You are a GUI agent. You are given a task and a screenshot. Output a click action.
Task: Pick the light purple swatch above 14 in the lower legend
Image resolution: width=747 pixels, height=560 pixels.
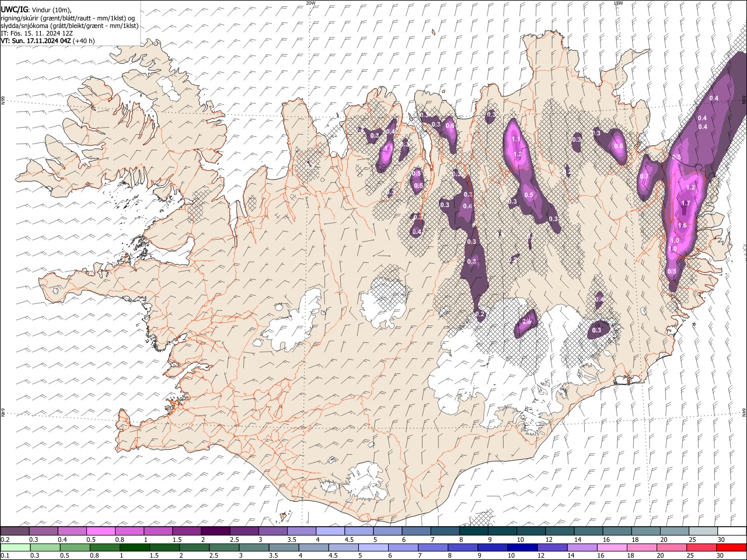coord(582,547)
